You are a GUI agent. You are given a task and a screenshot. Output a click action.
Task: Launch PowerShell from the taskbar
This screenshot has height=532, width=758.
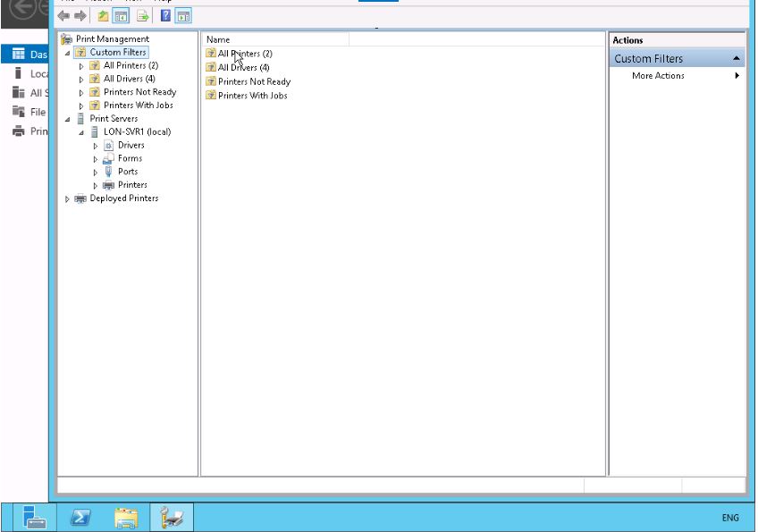click(x=80, y=517)
